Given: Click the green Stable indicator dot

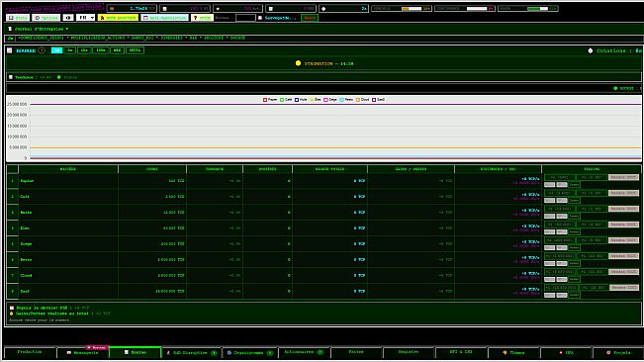Looking at the screenshot, I should pos(59,77).
